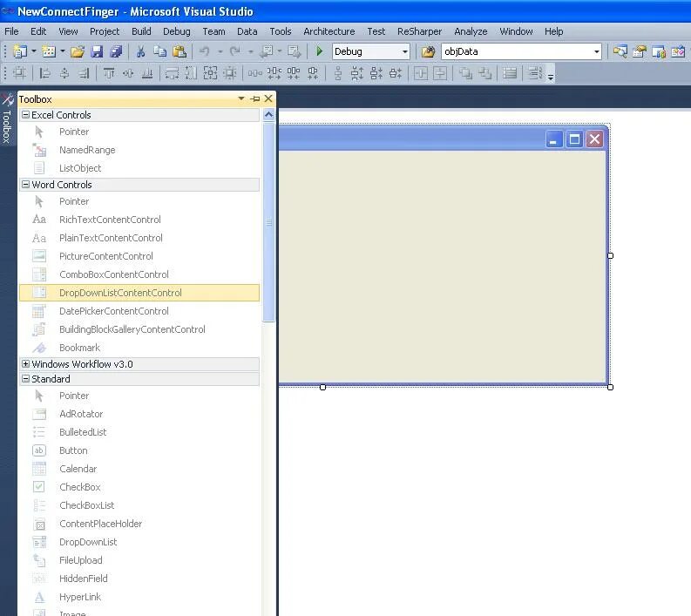Collapse the Word Controls group

click(x=25, y=184)
